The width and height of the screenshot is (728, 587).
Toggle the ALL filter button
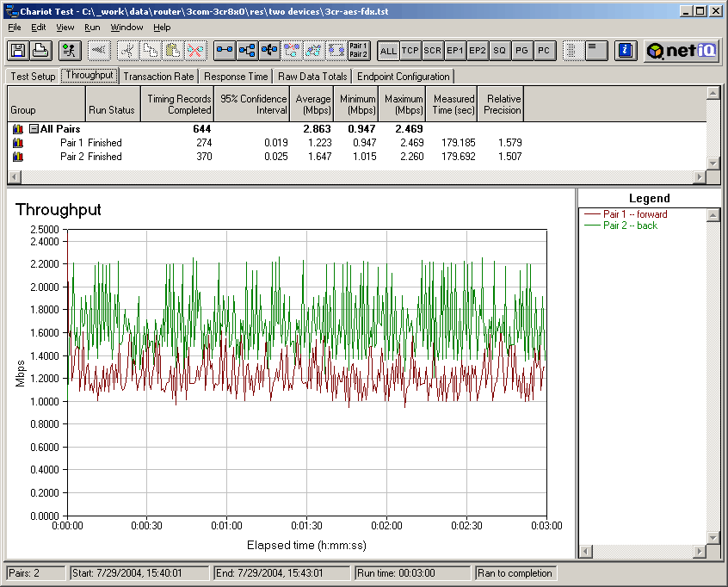tap(388, 51)
